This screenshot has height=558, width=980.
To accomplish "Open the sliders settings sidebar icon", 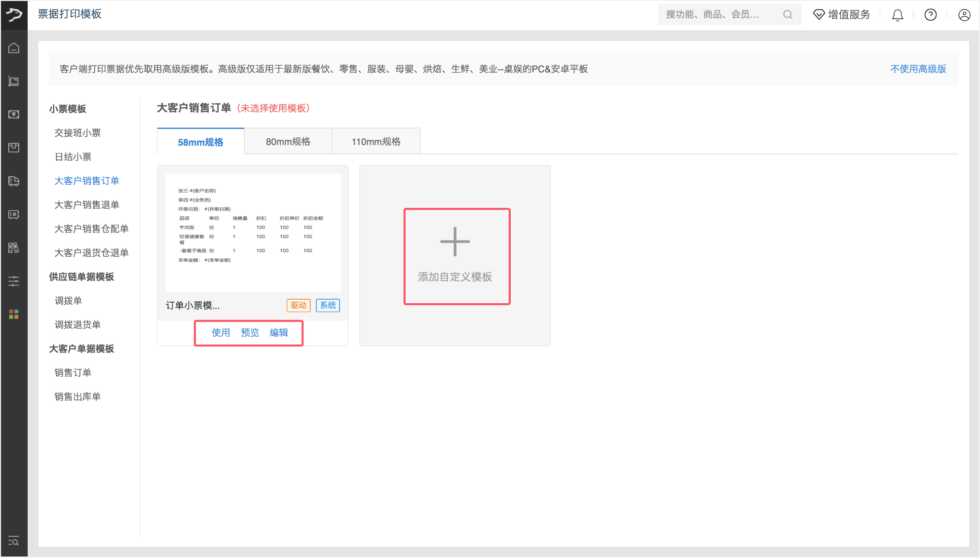I will coord(14,281).
